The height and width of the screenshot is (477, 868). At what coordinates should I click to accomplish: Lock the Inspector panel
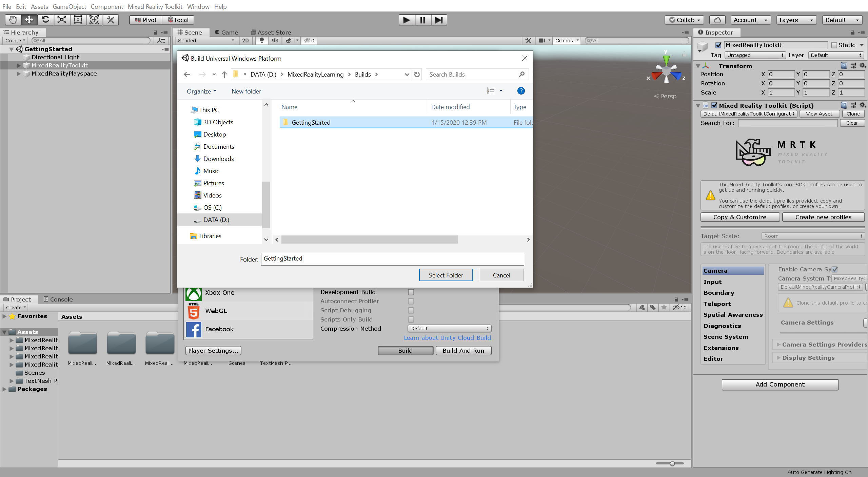(853, 33)
